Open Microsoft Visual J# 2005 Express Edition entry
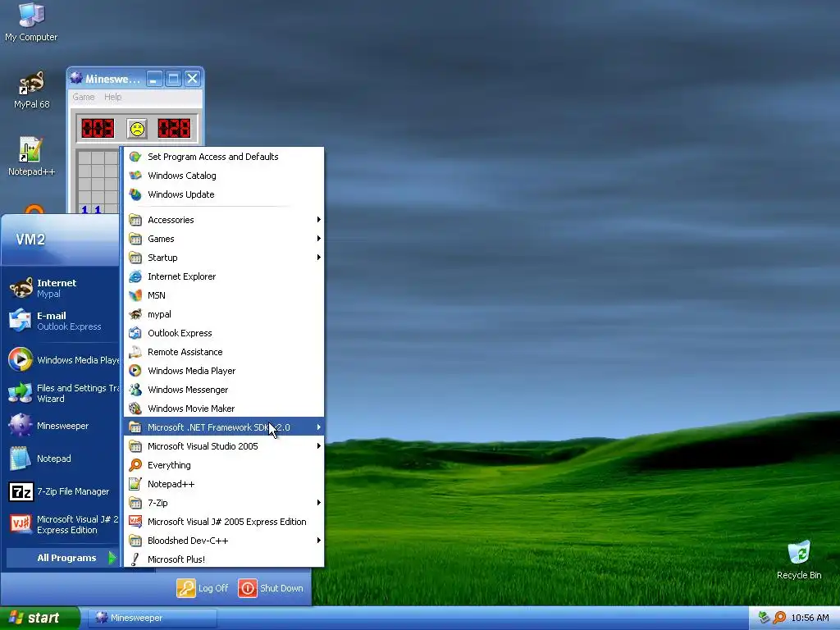The width and height of the screenshot is (840, 630). (x=224, y=522)
